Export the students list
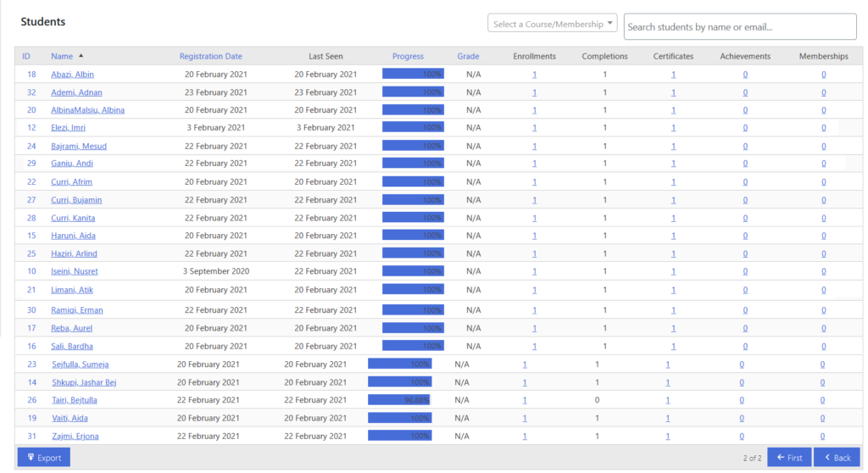The width and height of the screenshot is (868, 473). (x=44, y=458)
